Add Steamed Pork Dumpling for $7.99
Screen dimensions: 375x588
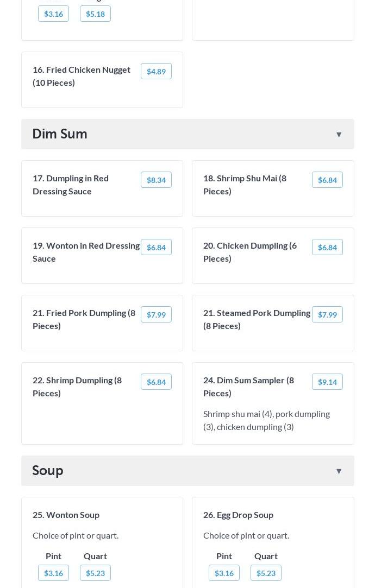point(327,314)
